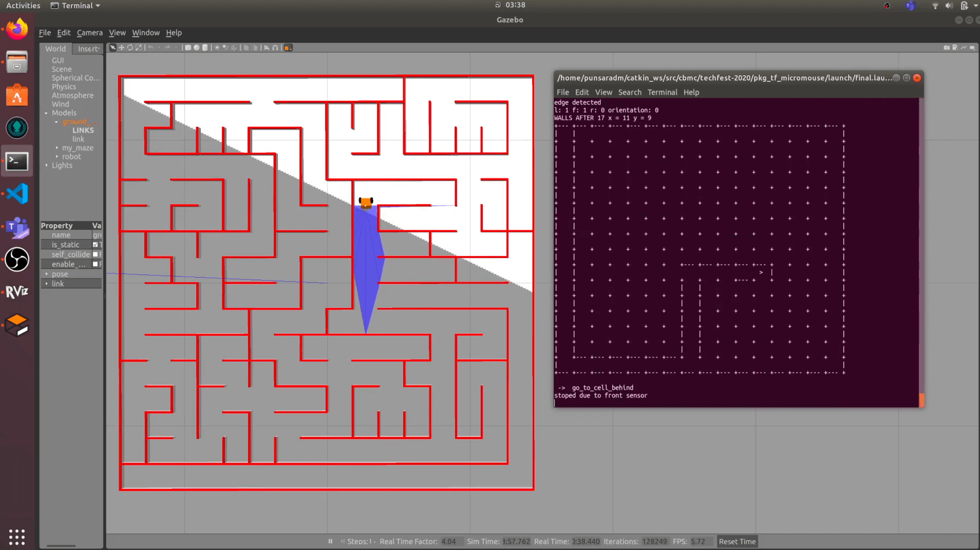Expand the pose property row
This screenshot has height=550, width=980.
(46, 274)
